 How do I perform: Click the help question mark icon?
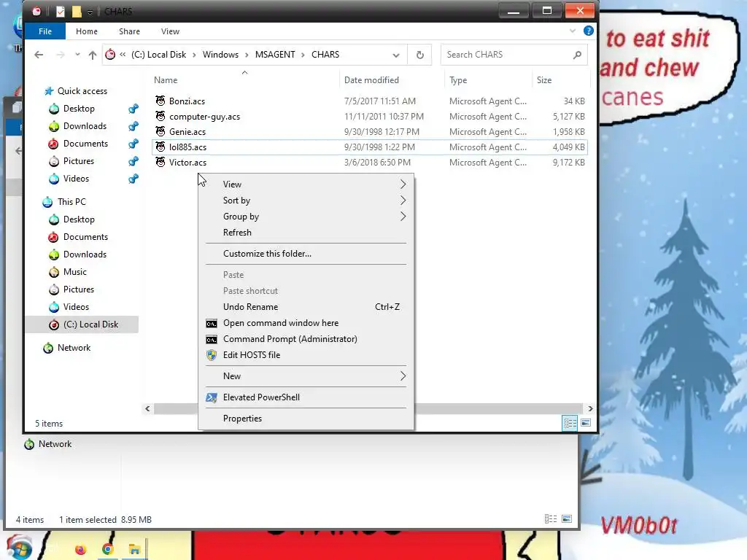pos(589,31)
